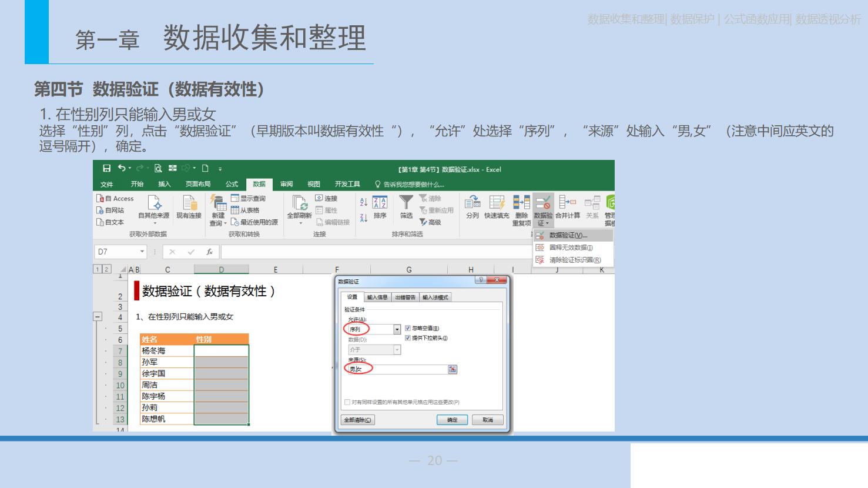Viewport: 868px width, 488px height.
Task: Click the 来源 input field containing 男,女
Action: point(398,369)
